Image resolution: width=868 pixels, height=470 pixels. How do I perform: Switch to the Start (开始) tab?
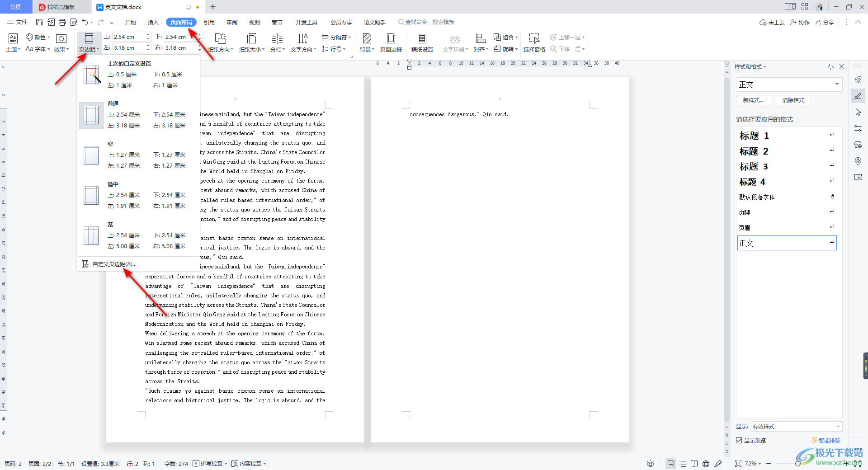[131, 22]
